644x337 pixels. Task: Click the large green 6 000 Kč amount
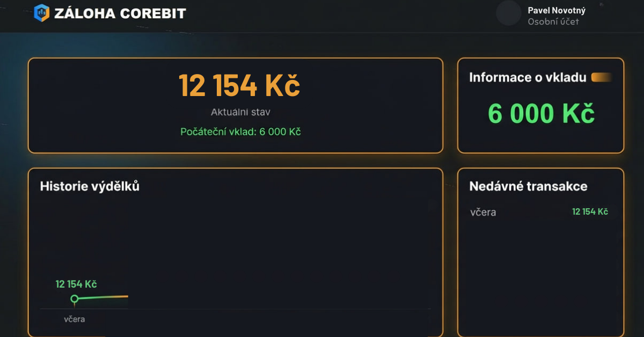coord(541,113)
